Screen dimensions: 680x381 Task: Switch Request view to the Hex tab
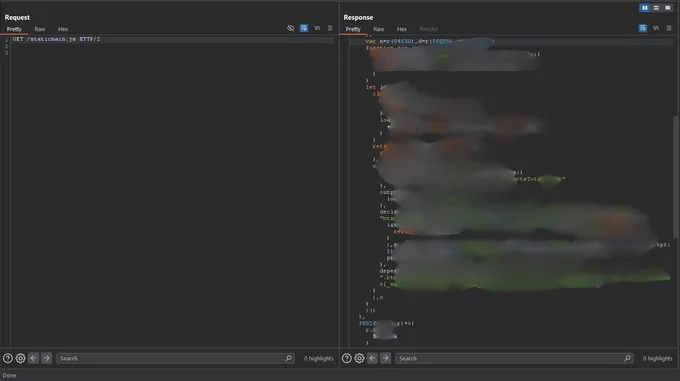[x=63, y=29]
